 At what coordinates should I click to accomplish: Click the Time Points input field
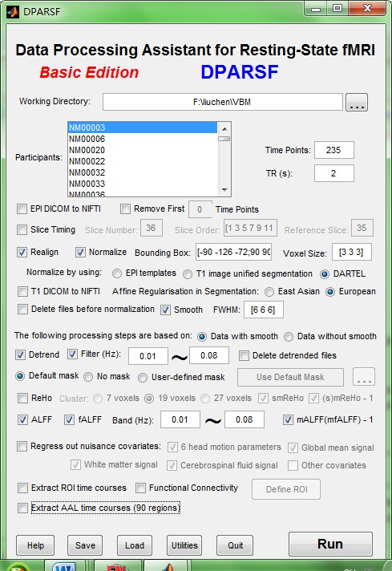pyautogui.click(x=333, y=150)
